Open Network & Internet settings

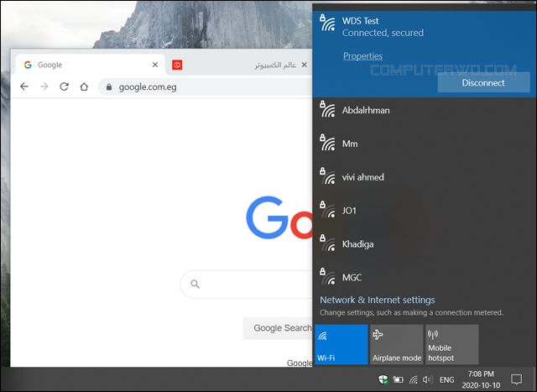click(377, 300)
